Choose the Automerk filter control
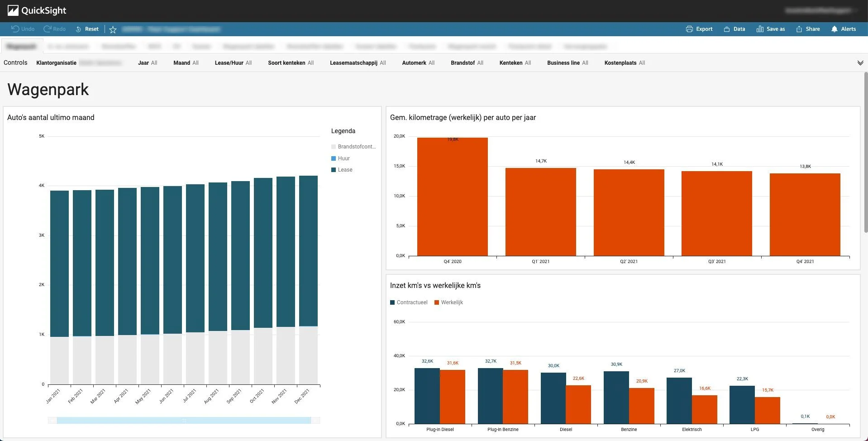Image resolution: width=868 pixels, height=441 pixels. (x=418, y=63)
